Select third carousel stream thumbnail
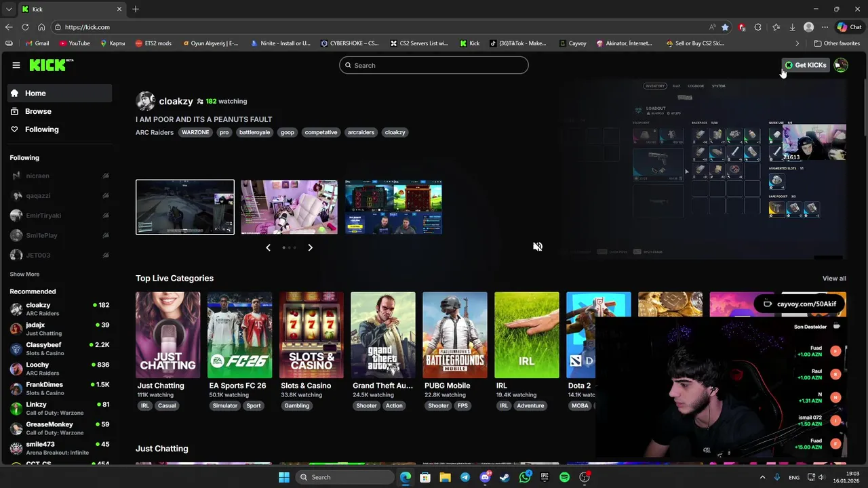 click(x=393, y=207)
